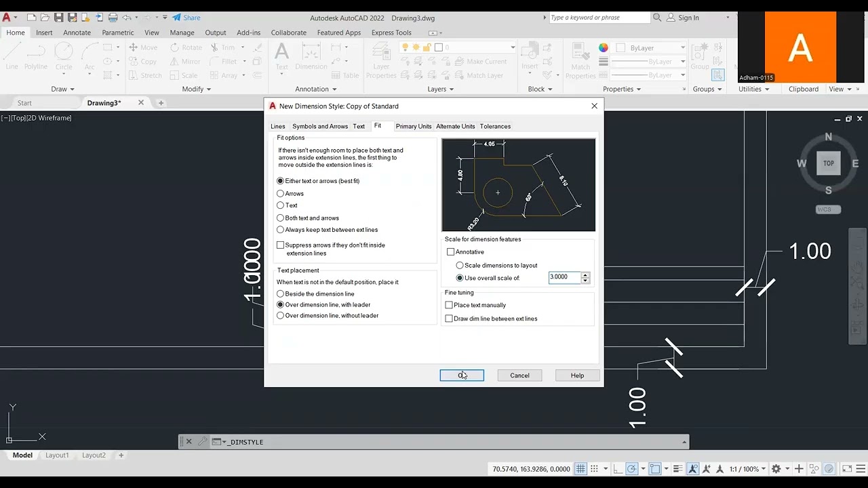Screen dimensions: 868x488
Task: Expand the Layers panel dropdown
Action: coord(441,89)
